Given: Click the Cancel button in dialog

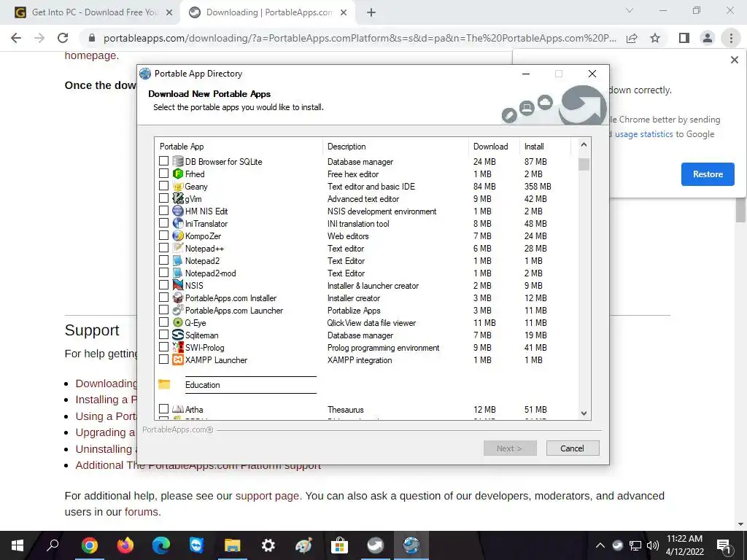Looking at the screenshot, I should click(572, 448).
